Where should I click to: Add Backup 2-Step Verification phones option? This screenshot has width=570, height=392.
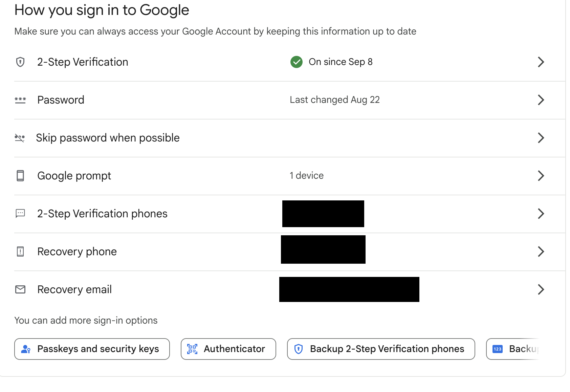381,349
